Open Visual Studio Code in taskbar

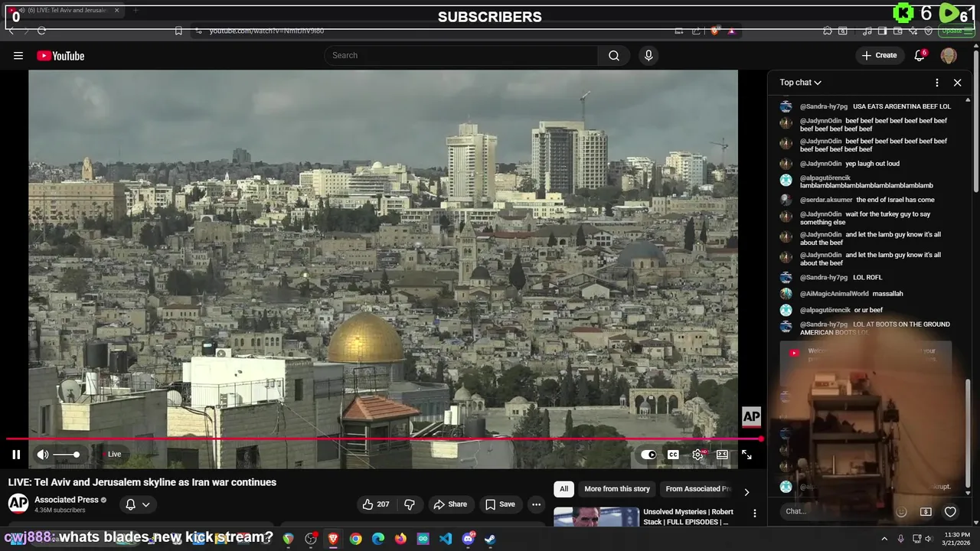point(446,539)
